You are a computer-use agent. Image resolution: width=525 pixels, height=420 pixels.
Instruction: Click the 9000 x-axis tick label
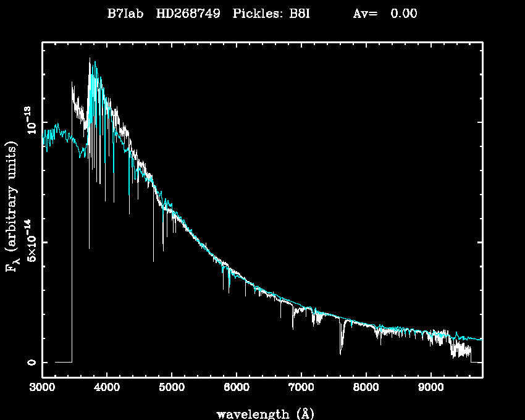(x=431, y=388)
